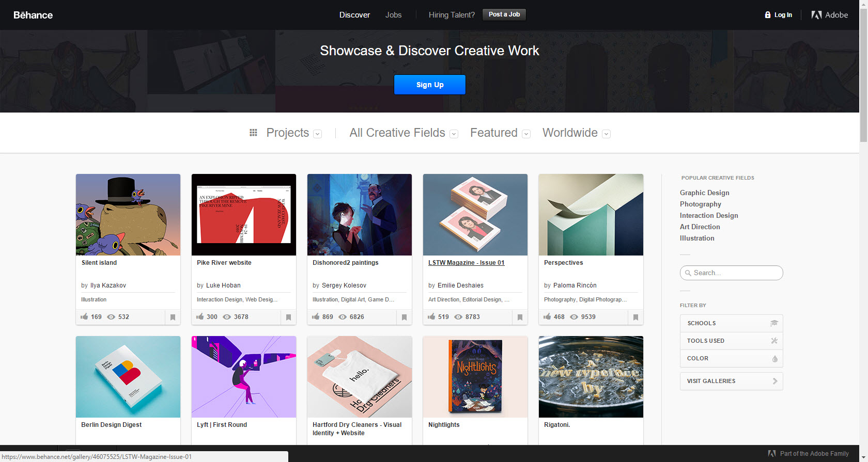
Task: Click the Log In link
Action: 783,15
